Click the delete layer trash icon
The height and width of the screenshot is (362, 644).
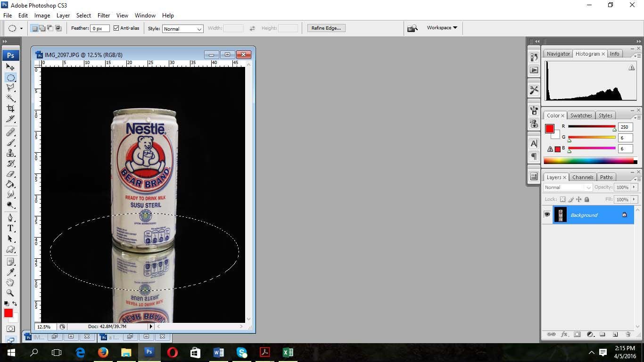627,334
